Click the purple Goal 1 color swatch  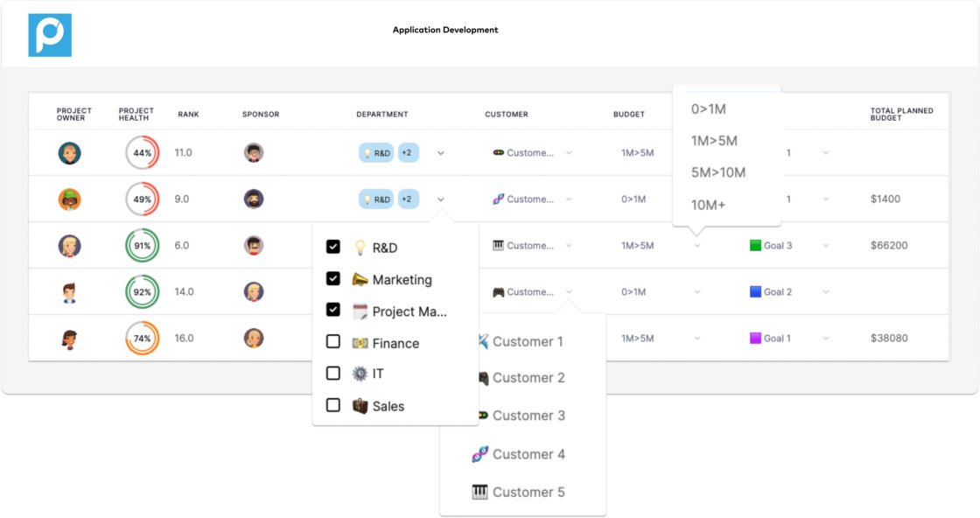tap(755, 338)
